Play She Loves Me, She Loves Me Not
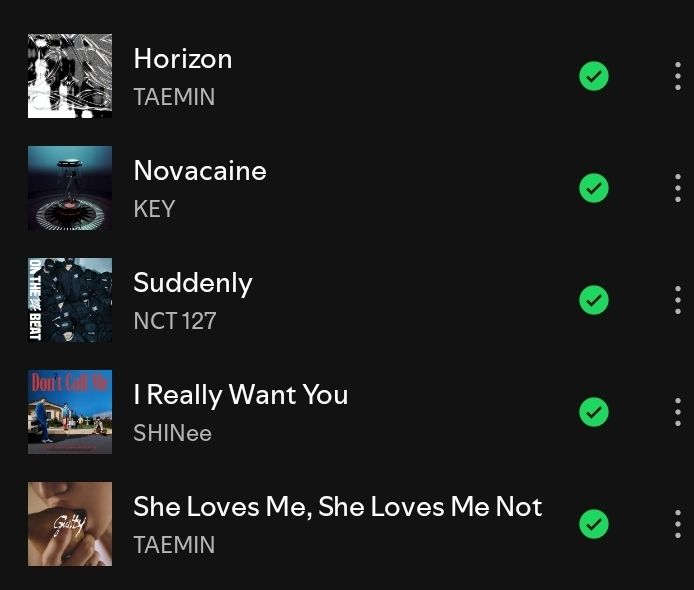 [x=338, y=507]
